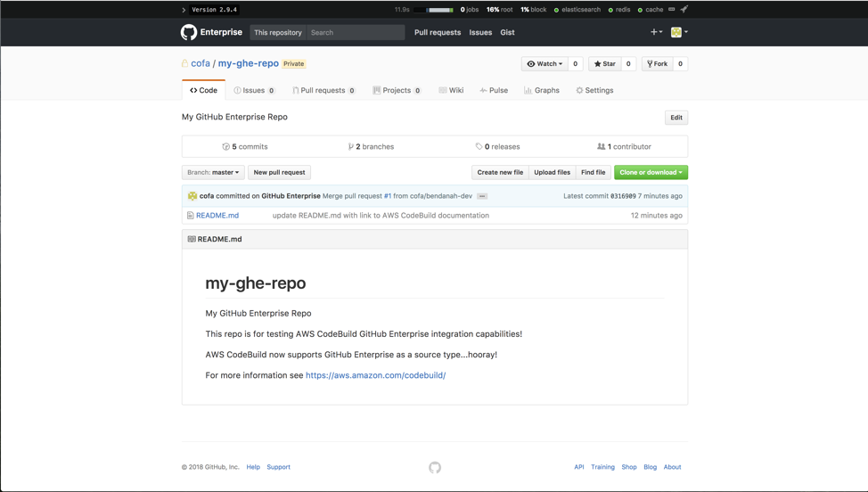The image size is (868, 492).
Task: Click the repository search field
Action: pos(355,32)
